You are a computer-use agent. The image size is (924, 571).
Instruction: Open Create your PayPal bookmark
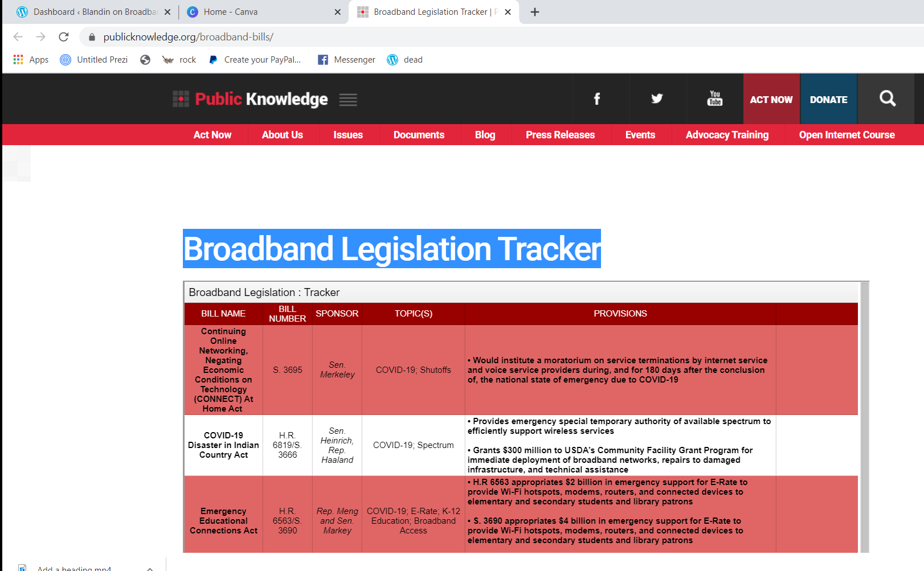pos(255,60)
